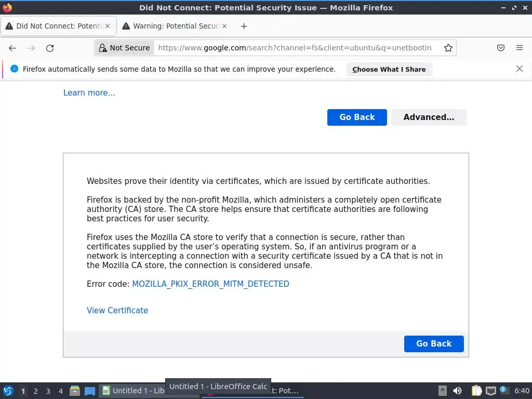Switch to workspace 4
The width and height of the screenshot is (532, 399).
tap(61, 391)
